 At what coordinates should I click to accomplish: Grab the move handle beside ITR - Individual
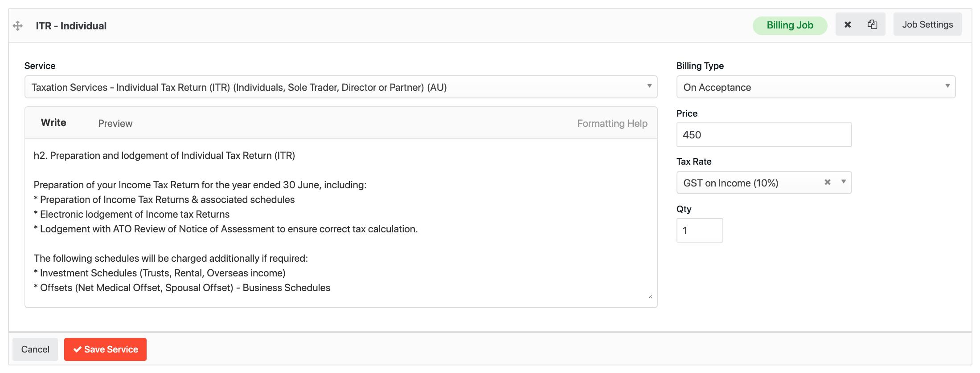(18, 26)
